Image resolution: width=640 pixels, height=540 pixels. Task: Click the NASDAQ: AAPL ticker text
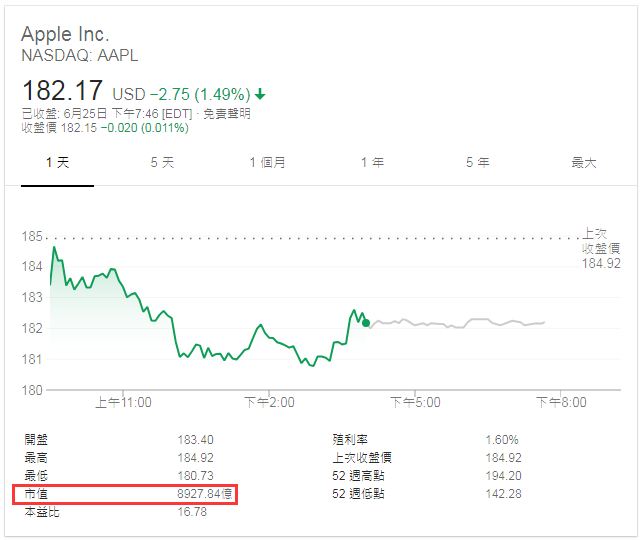(79, 56)
